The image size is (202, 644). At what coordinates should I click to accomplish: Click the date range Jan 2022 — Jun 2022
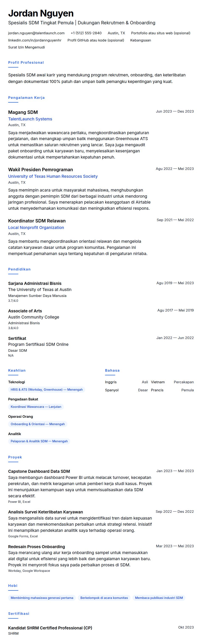(x=175, y=338)
